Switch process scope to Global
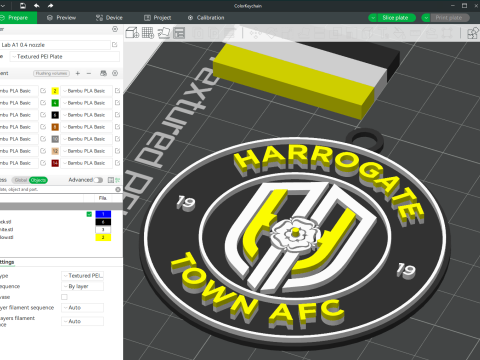The height and width of the screenshot is (360, 480). (x=21, y=180)
